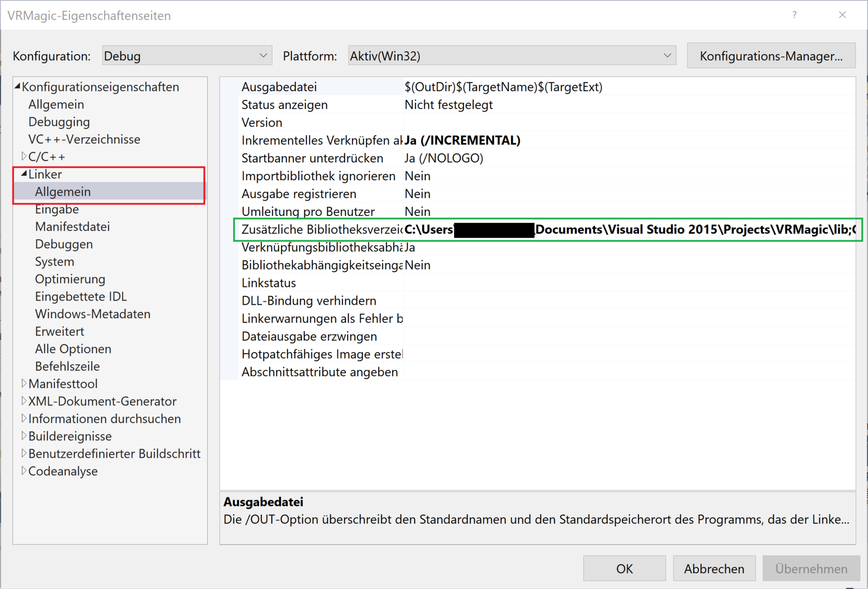Click Abbrechen to cancel
Image resolution: width=868 pixels, height=589 pixels.
[x=713, y=568]
